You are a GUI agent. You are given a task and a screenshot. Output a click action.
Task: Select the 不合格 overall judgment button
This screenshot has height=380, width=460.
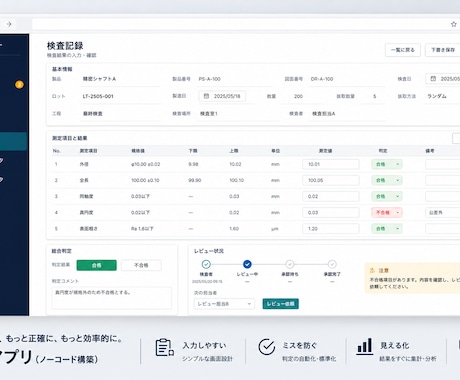(141, 265)
